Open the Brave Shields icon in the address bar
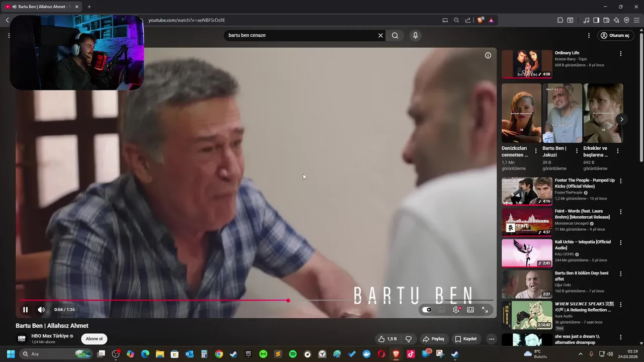 tap(480, 20)
